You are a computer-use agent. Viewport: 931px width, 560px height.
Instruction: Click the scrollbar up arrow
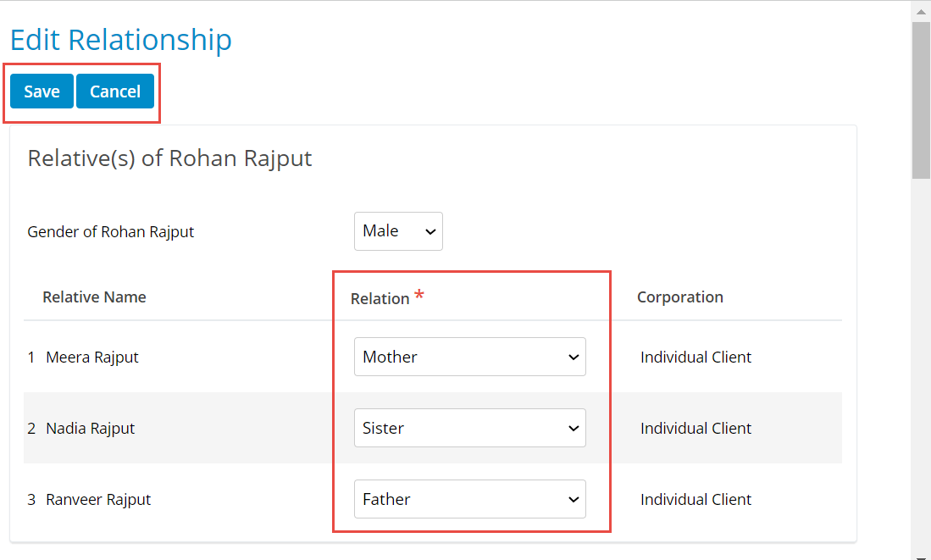pyautogui.click(x=922, y=10)
